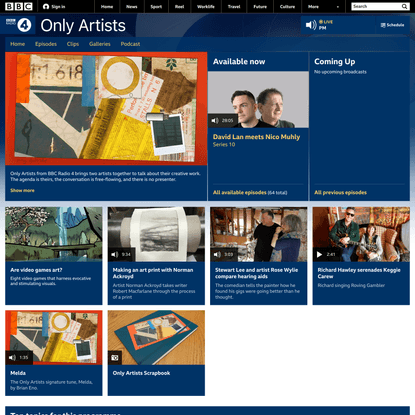
Task: Open BBC Worklife
Action: tap(206, 7)
